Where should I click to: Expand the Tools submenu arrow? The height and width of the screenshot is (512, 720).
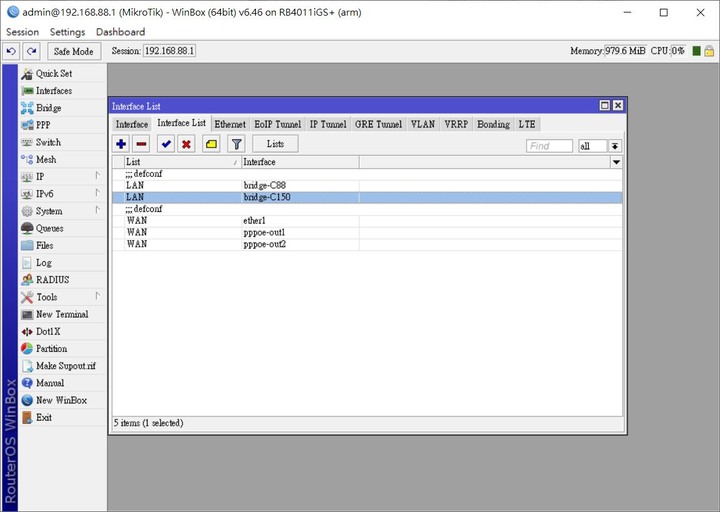(97, 296)
